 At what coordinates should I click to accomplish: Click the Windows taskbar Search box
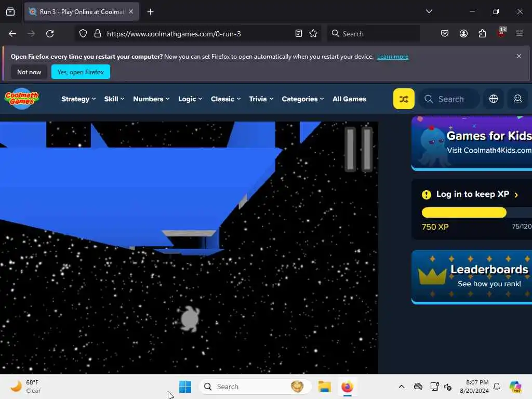(x=255, y=387)
